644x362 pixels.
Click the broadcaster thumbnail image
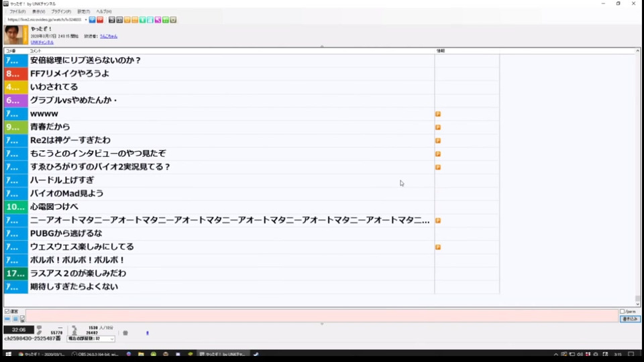15,35
